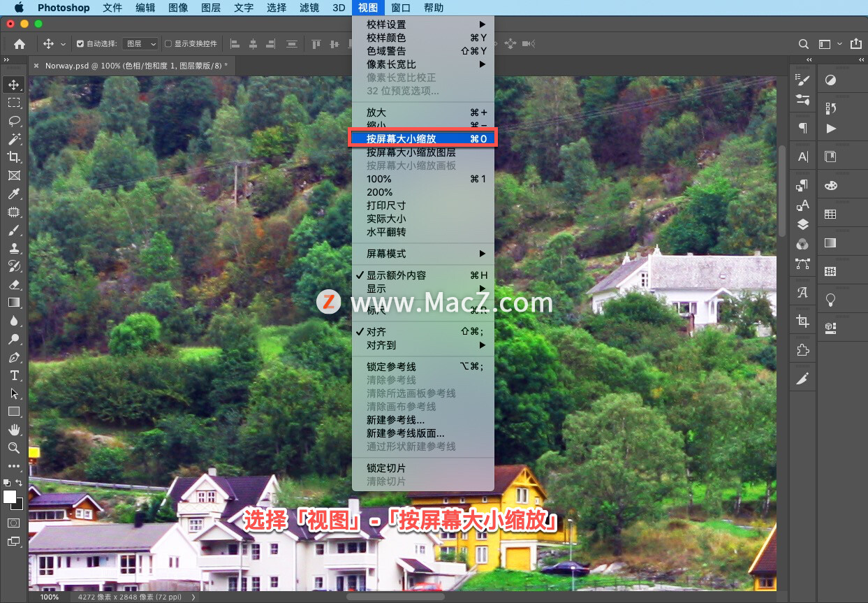
Task: Select the Rectangle shape tool
Action: [x=14, y=412]
